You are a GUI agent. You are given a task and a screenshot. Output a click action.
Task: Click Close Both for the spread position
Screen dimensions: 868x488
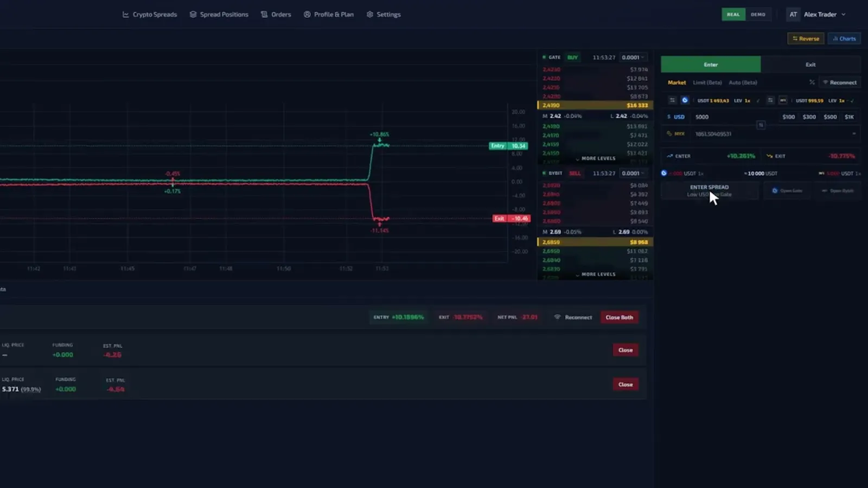tap(620, 318)
